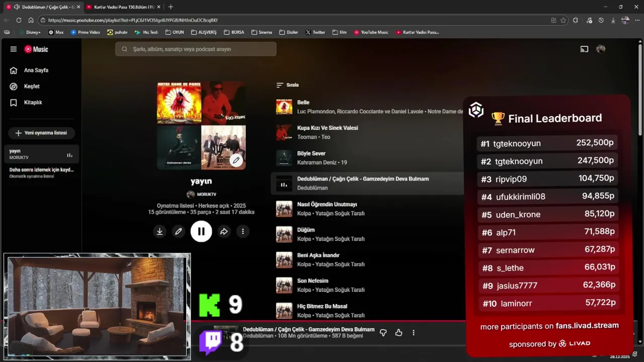Open the player bar three-dot menu
This screenshot has width=644, height=362.
[414, 332]
